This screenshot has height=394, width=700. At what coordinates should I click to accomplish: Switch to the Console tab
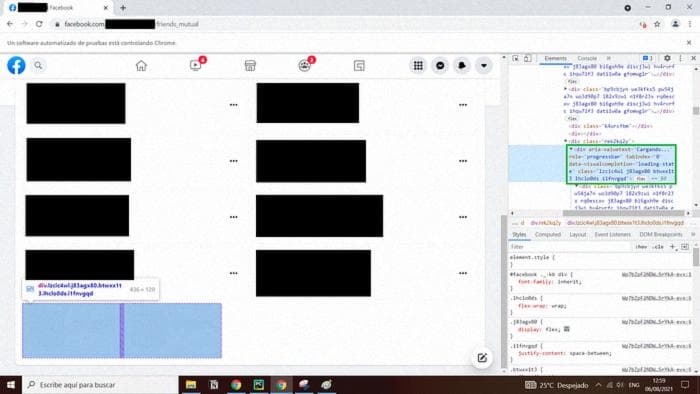click(x=587, y=58)
